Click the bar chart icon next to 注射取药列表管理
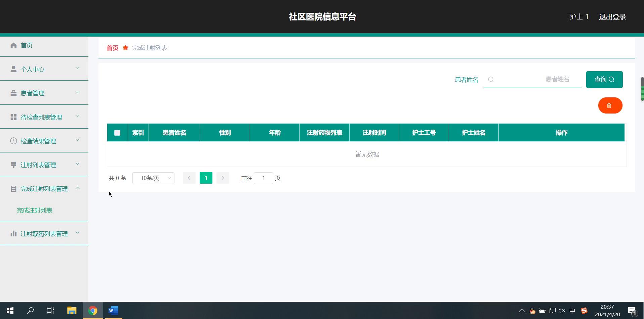This screenshot has width=644, height=319. click(x=13, y=234)
